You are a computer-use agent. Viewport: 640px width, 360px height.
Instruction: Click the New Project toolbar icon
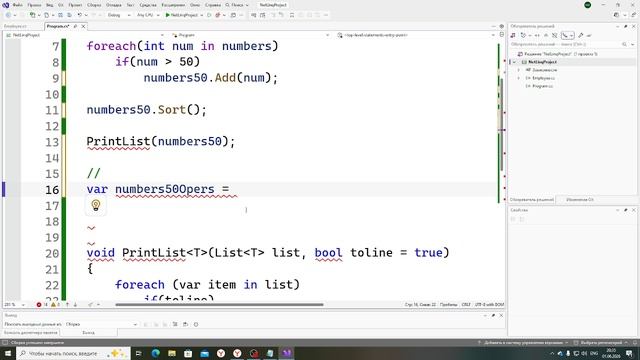(32, 15)
